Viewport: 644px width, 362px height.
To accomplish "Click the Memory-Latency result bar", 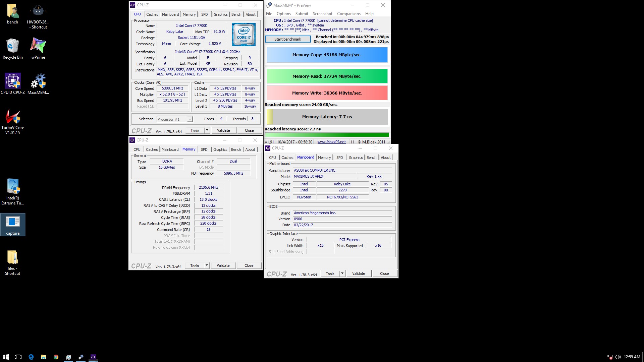I will click(327, 117).
